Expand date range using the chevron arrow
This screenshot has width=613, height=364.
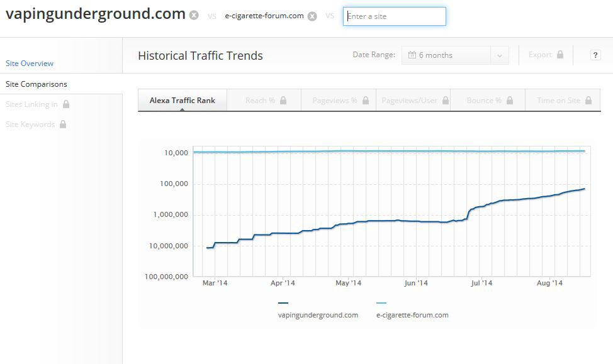(500, 55)
